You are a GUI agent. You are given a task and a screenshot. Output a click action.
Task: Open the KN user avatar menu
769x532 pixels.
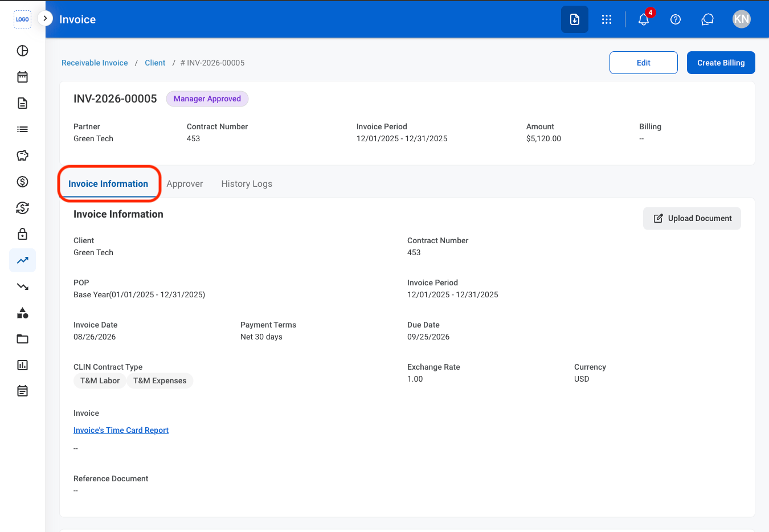click(742, 19)
